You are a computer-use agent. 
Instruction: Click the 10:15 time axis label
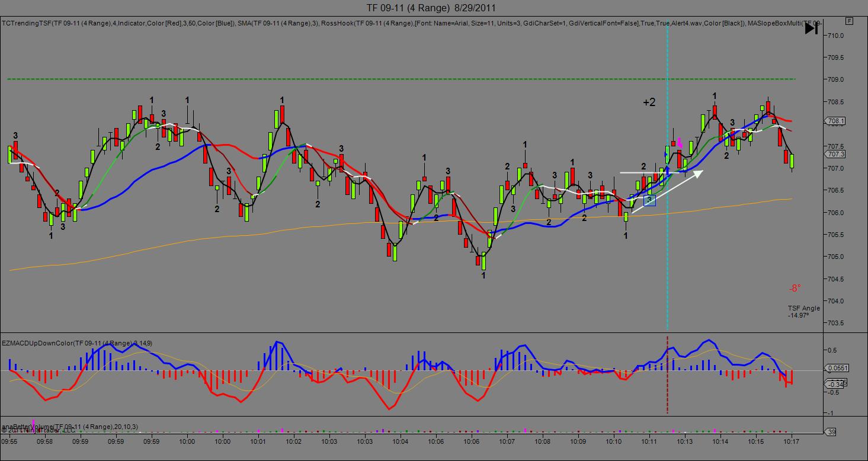pyautogui.click(x=756, y=441)
